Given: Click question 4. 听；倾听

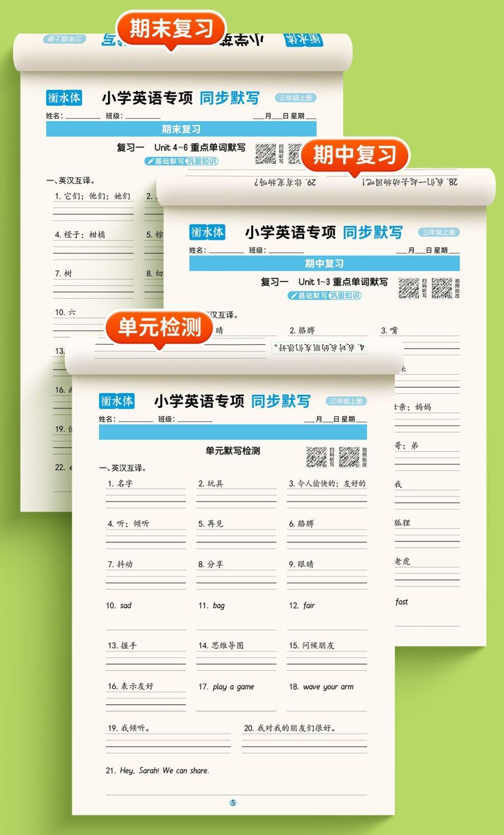Looking at the screenshot, I should pos(128,524).
